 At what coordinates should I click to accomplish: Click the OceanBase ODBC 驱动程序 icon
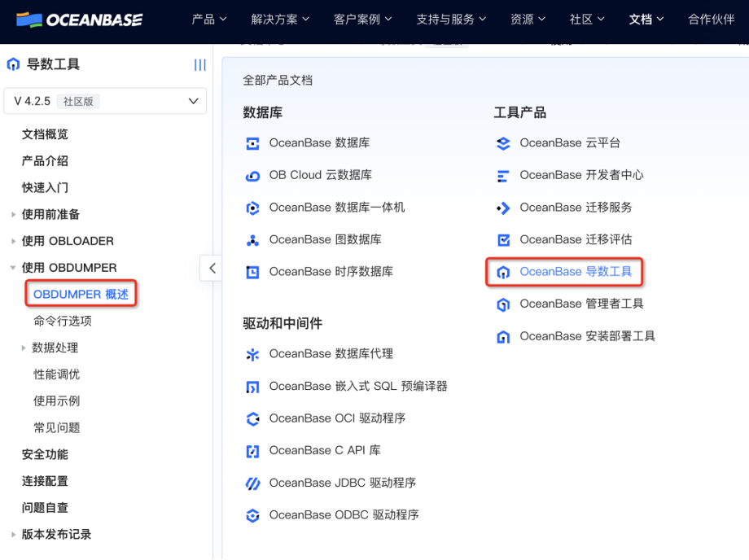coord(252,515)
